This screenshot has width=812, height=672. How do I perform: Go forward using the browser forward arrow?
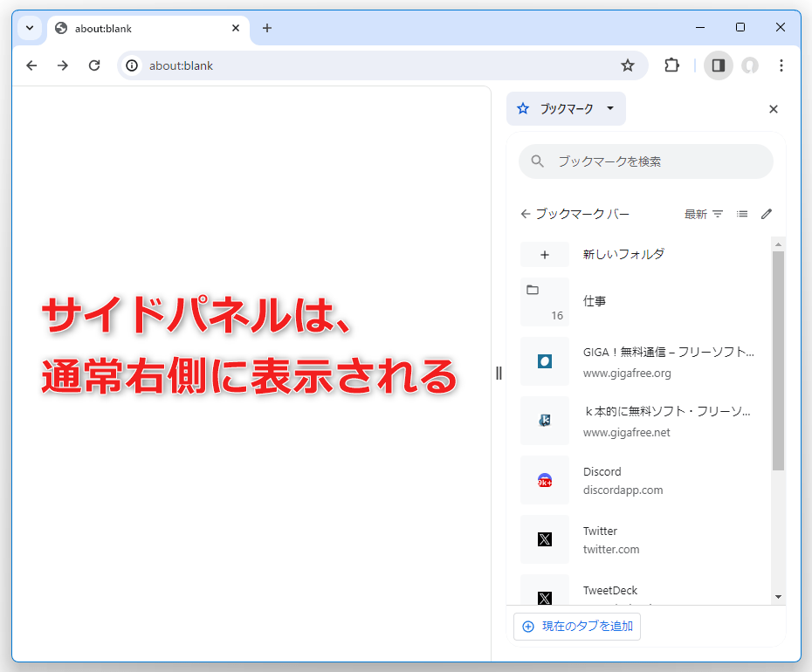(x=63, y=65)
